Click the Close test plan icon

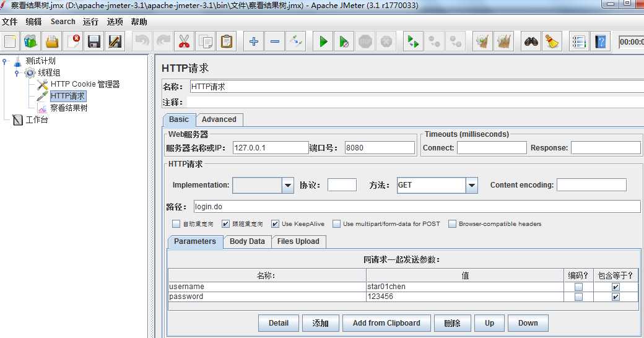[73, 41]
